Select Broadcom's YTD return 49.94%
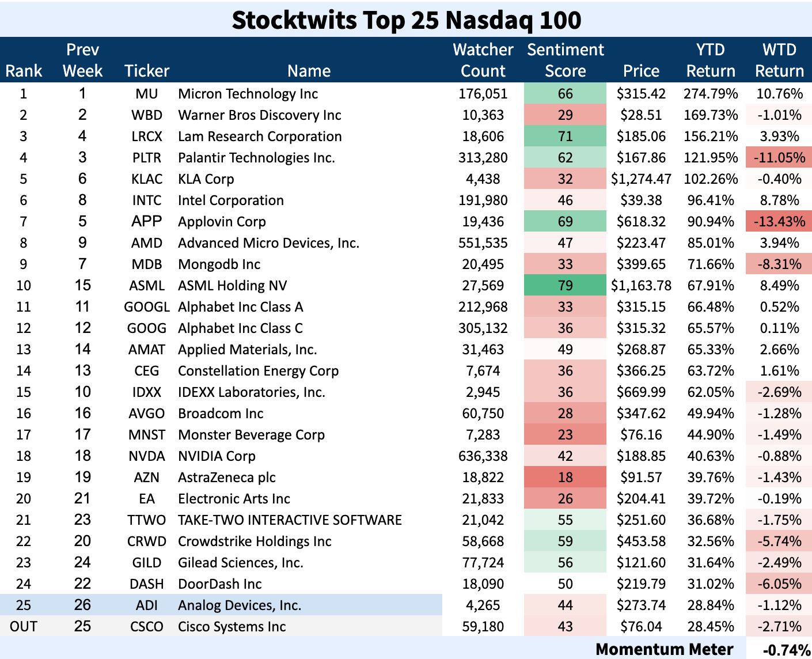This screenshot has height=659, width=812. (x=711, y=414)
